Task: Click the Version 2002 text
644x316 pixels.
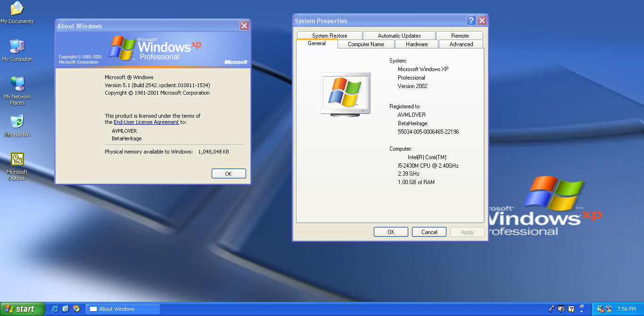Action: coord(413,86)
